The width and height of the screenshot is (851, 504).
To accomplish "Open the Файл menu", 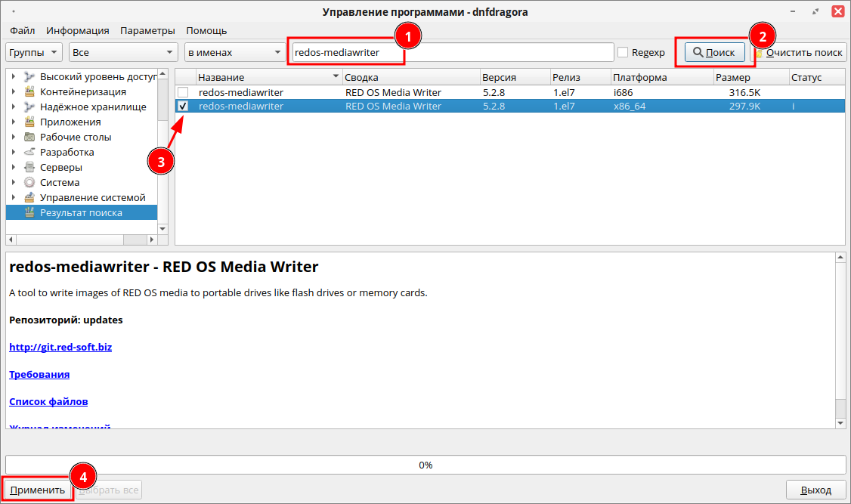I will tap(22, 31).
